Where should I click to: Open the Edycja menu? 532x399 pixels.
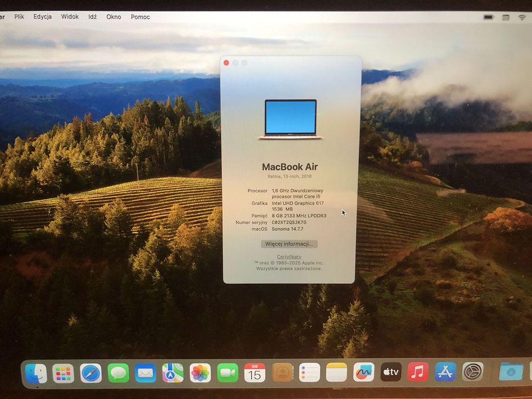[42, 17]
